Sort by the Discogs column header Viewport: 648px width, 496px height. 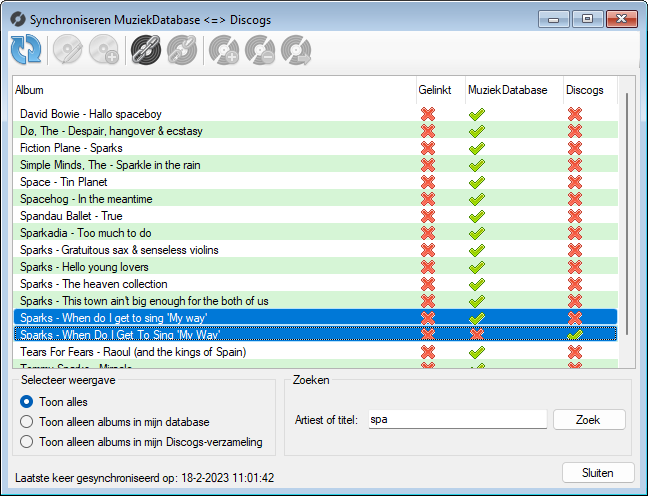pos(590,90)
